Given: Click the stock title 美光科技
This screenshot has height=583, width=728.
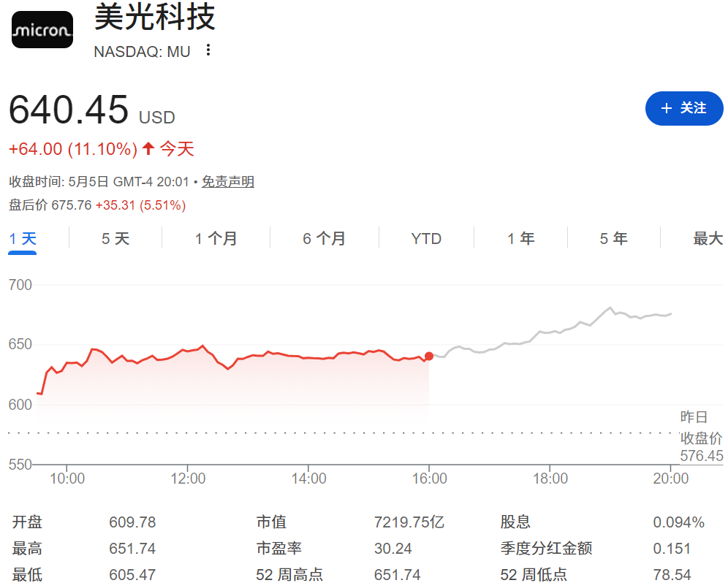Looking at the screenshot, I should (155, 17).
